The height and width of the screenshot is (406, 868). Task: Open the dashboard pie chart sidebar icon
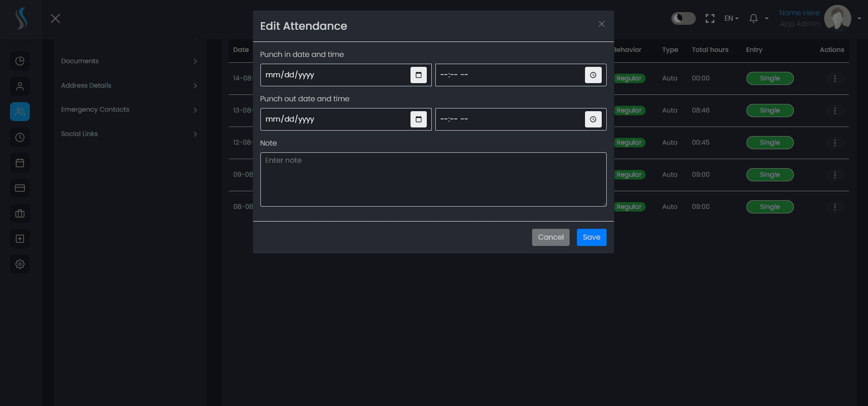pyautogui.click(x=20, y=61)
